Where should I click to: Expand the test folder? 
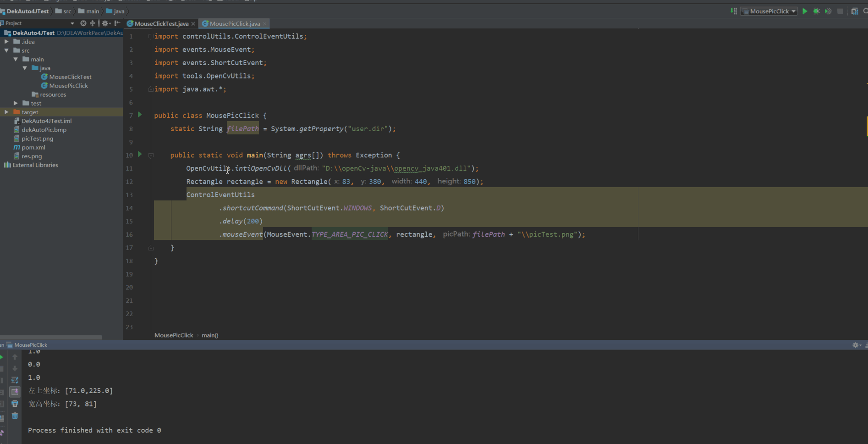point(16,103)
